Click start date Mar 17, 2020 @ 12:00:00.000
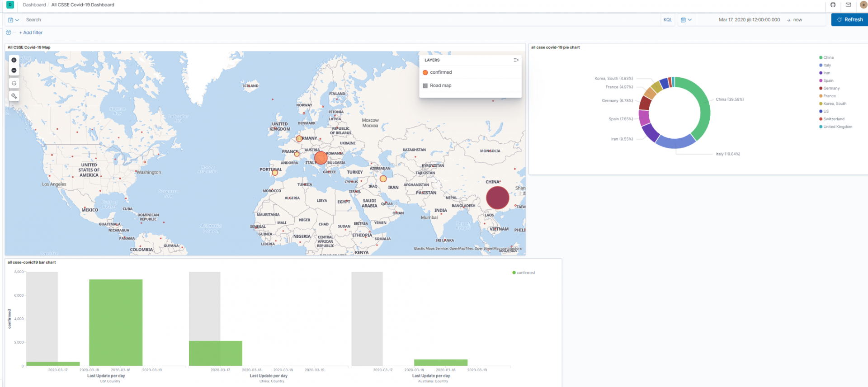Viewport: 868px width, 387px height. [x=749, y=20]
